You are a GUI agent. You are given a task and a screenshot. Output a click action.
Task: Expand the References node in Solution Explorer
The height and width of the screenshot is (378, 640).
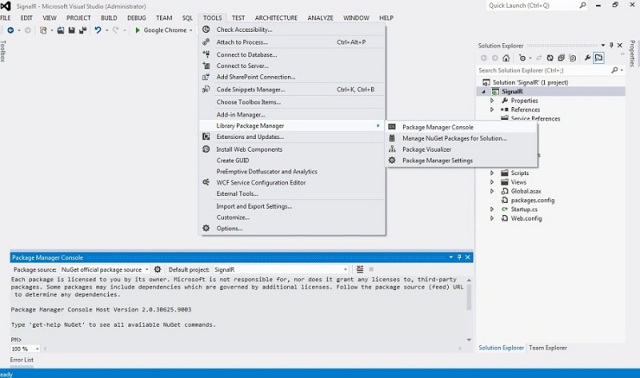[x=492, y=109]
